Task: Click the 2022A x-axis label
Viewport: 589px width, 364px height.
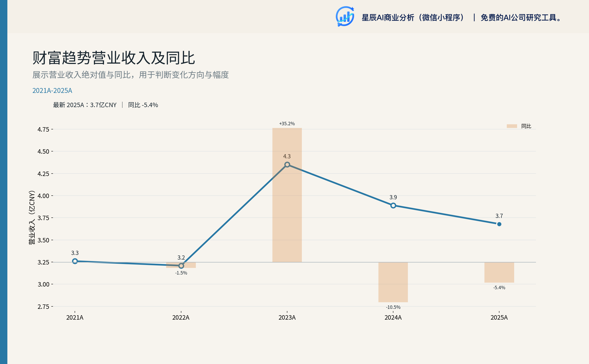Action: coord(181,318)
